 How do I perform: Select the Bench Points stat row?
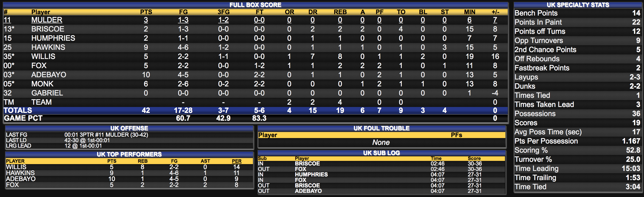coord(577,13)
